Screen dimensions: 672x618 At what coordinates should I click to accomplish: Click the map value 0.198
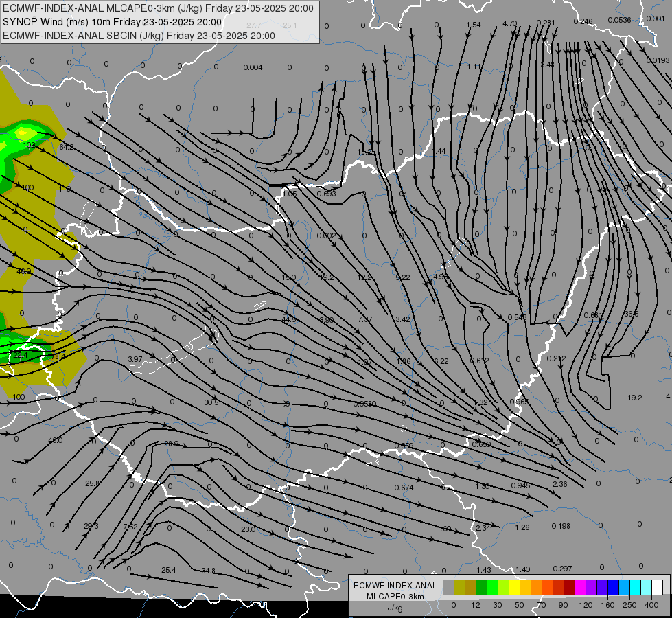561,526
